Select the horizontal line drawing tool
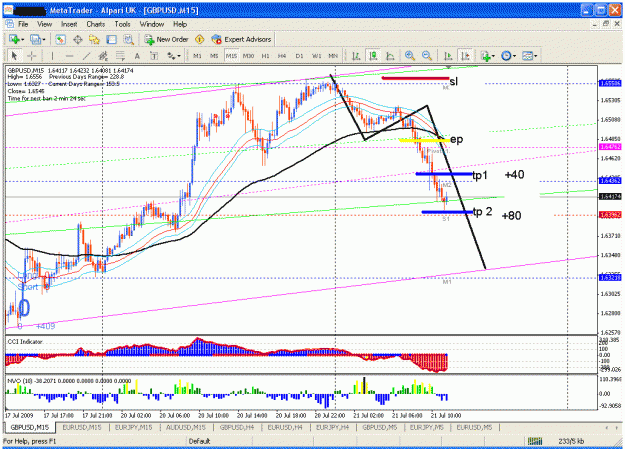The image size is (625, 449). point(69,56)
